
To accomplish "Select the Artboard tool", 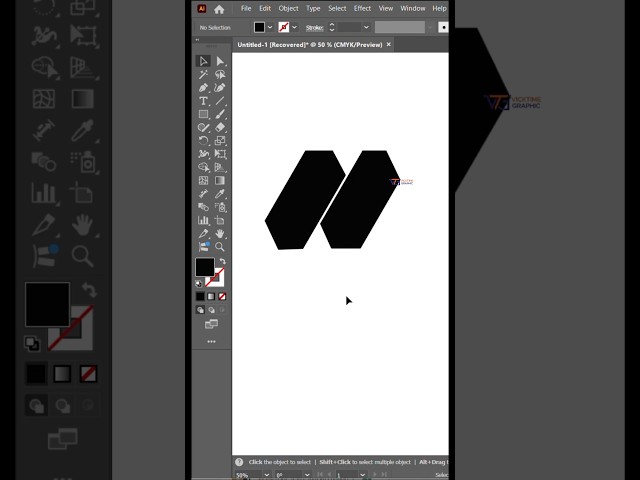I will click(220, 220).
